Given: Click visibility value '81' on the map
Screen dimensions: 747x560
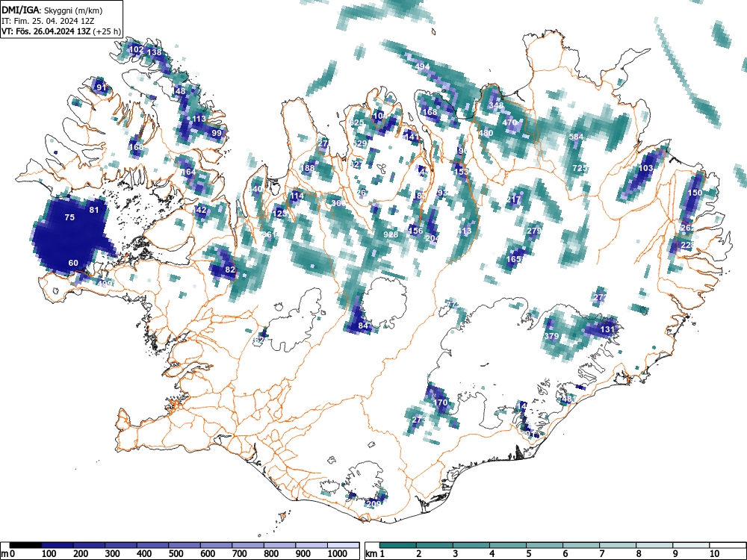Looking at the screenshot, I should pos(94,210).
